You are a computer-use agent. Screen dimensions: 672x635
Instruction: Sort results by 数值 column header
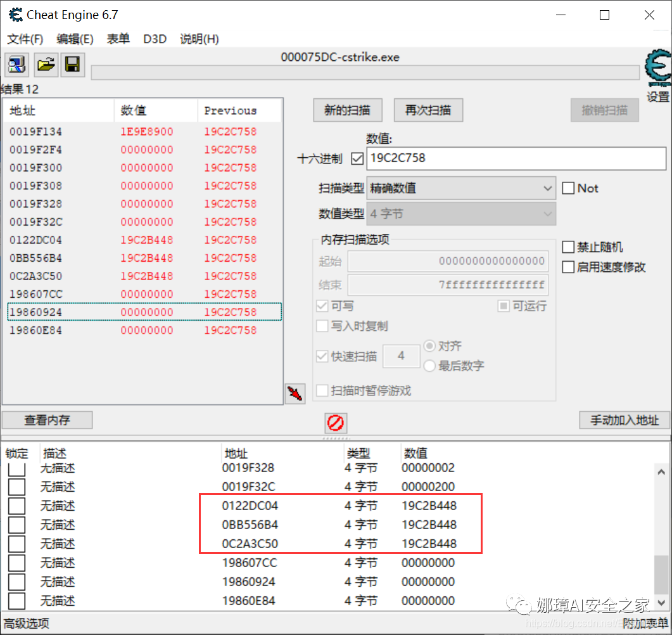[156, 111]
